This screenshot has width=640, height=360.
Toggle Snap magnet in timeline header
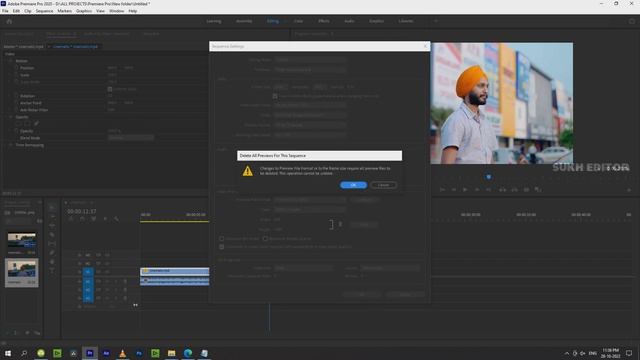82,219
